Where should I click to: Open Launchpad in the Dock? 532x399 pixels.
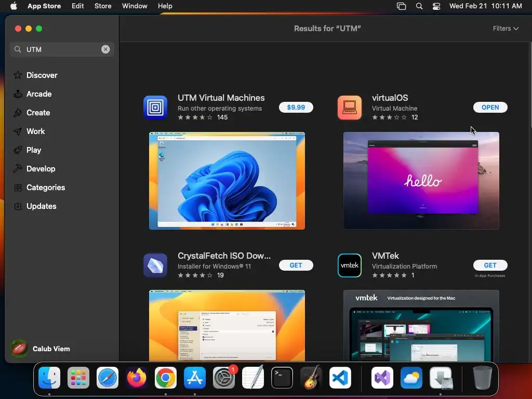click(78, 378)
